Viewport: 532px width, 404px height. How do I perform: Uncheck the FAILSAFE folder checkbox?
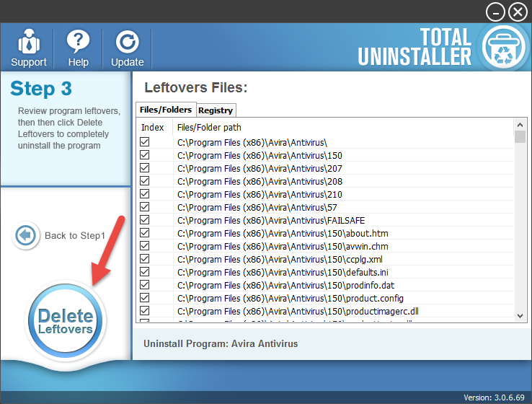pyautogui.click(x=145, y=219)
